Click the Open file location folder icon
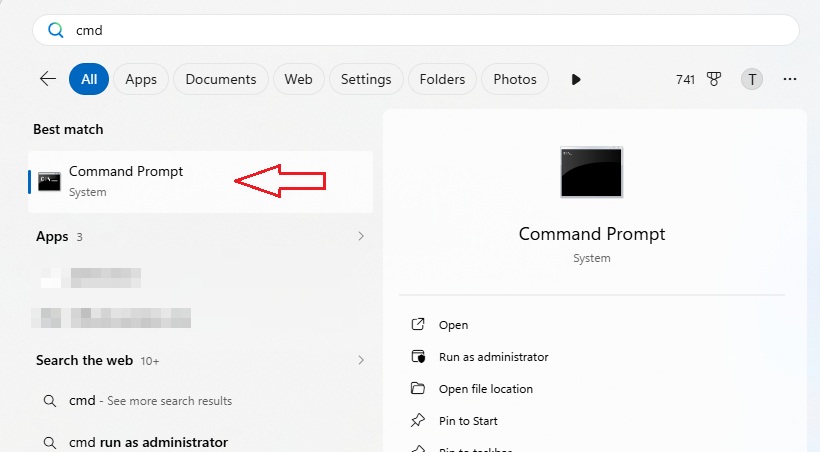Image resolution: width=820 pixels, height=452 pixels. pos(418,388)
